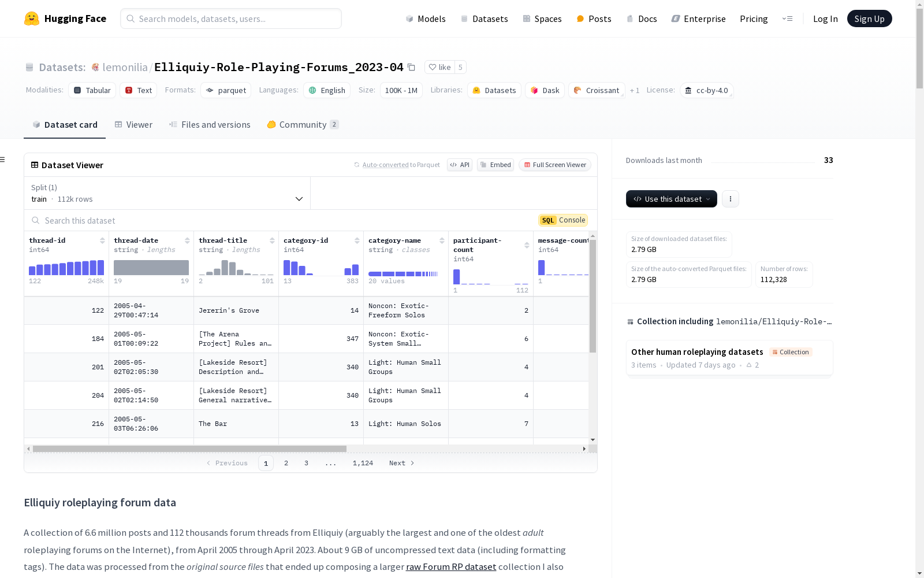Select the "The Bar" thread title cell
The width and height of the screenshot is (924, 578).
(236, 424)
